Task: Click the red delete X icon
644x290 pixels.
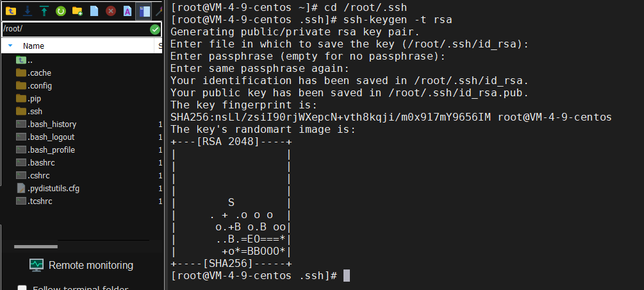Action: 110,11
